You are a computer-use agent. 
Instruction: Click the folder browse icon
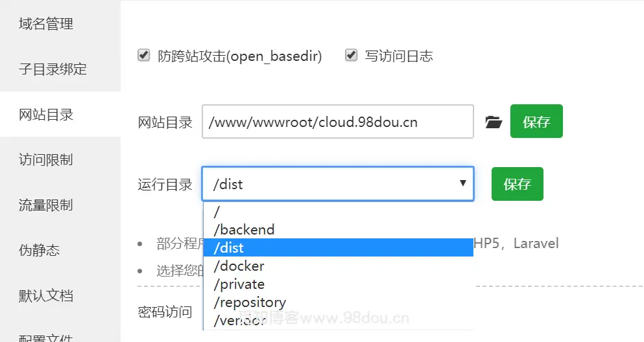pyautogui.click(x=494, y=122)
